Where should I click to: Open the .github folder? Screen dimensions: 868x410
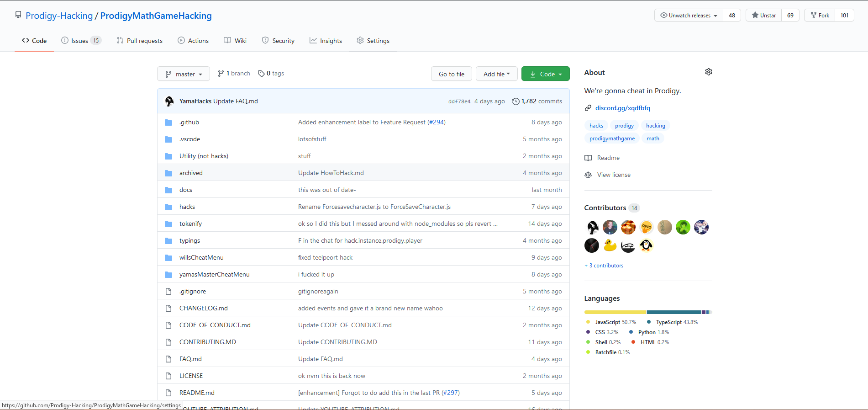click(x=189, y=122)
